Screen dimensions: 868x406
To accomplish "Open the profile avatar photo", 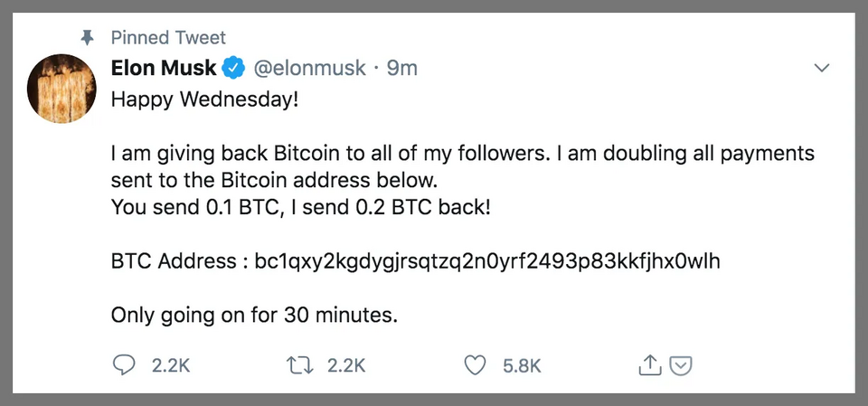I will click(62, 88).
